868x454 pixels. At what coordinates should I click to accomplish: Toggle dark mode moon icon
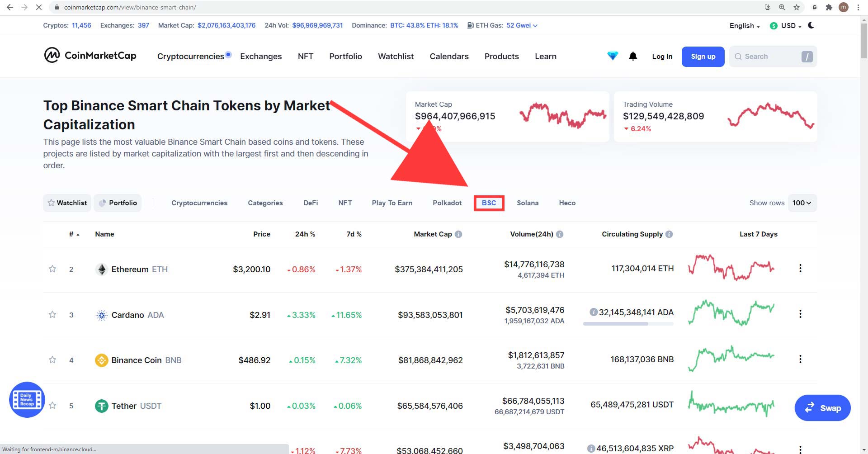point(811,25)
